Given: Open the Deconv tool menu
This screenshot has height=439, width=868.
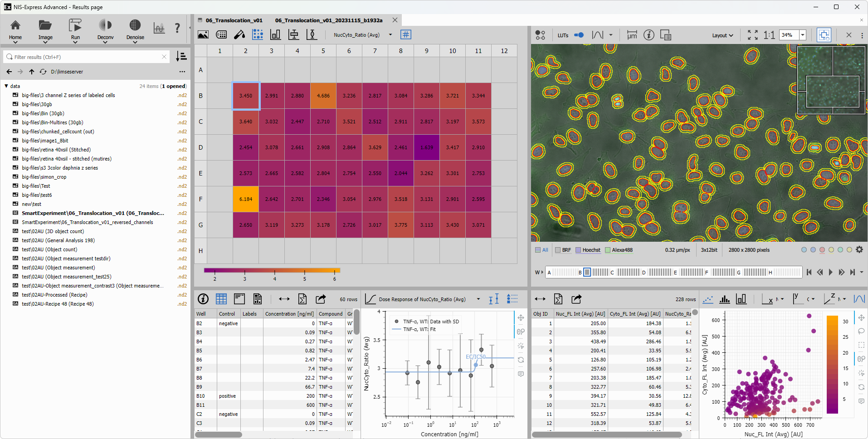Looking at the screenshot, I should [x=105, y=31].
